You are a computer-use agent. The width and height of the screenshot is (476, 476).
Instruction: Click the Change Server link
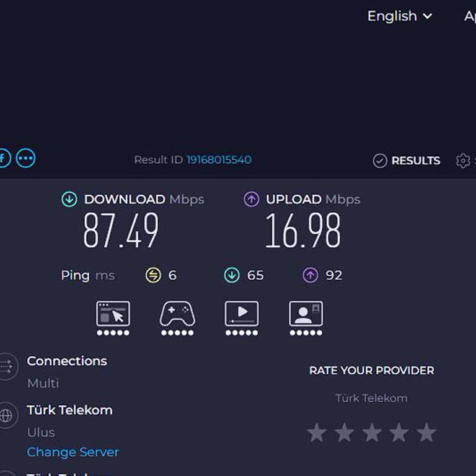coord(73,452)
